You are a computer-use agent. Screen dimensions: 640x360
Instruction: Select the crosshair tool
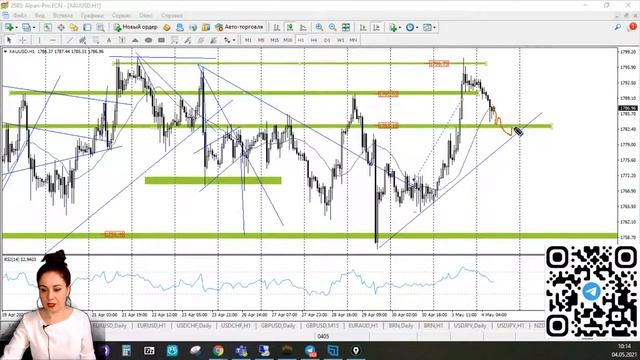pyautogui.click(x=22, y=40)
